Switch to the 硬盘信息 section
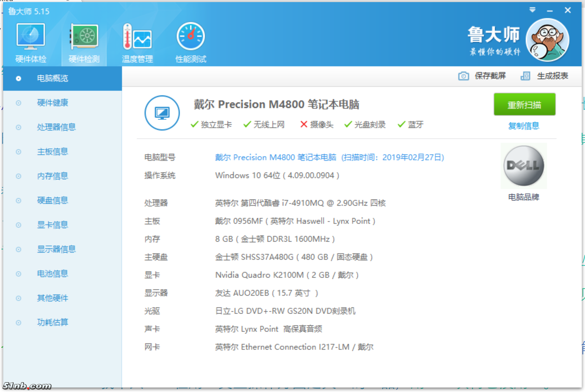 point(52,200)
